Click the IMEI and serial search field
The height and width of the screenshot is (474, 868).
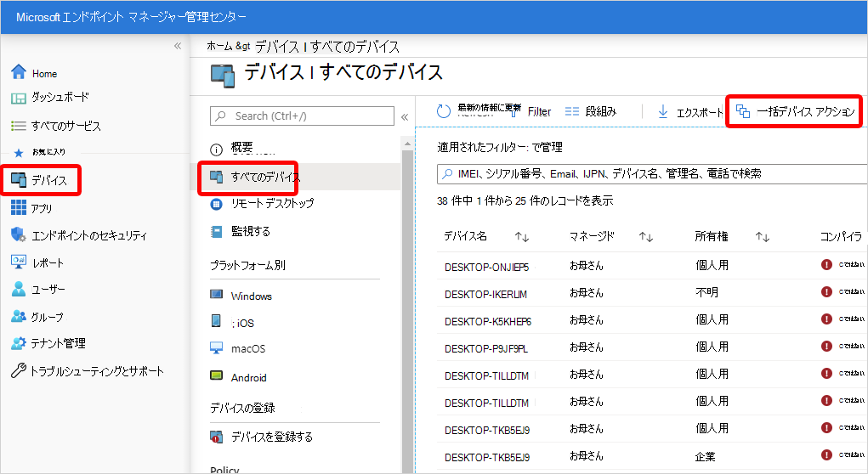(x=652, y=173)
